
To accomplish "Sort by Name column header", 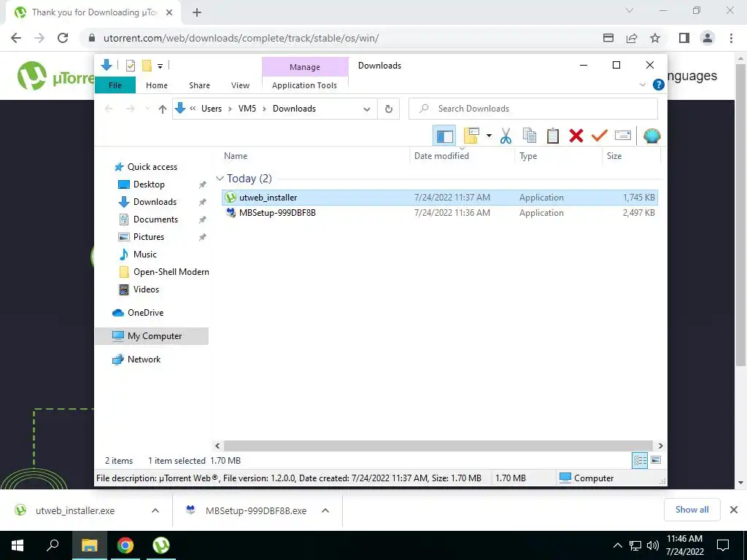I will pyautogui.click(x=236, y=156).
